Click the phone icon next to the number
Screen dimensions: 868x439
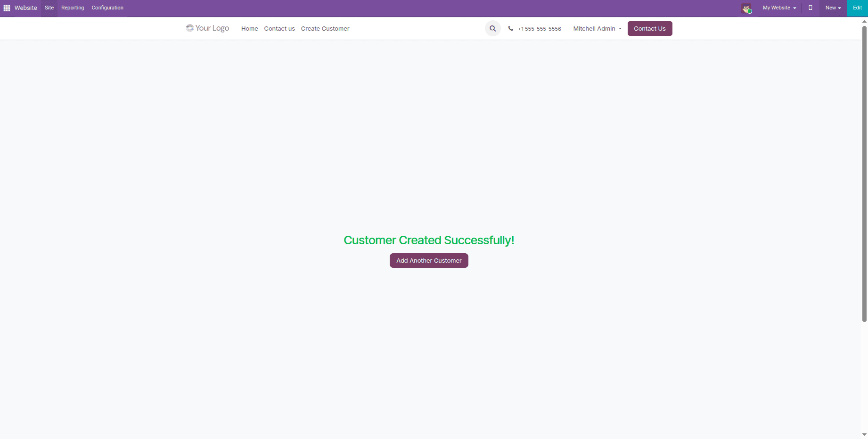(x=510, y=28)
